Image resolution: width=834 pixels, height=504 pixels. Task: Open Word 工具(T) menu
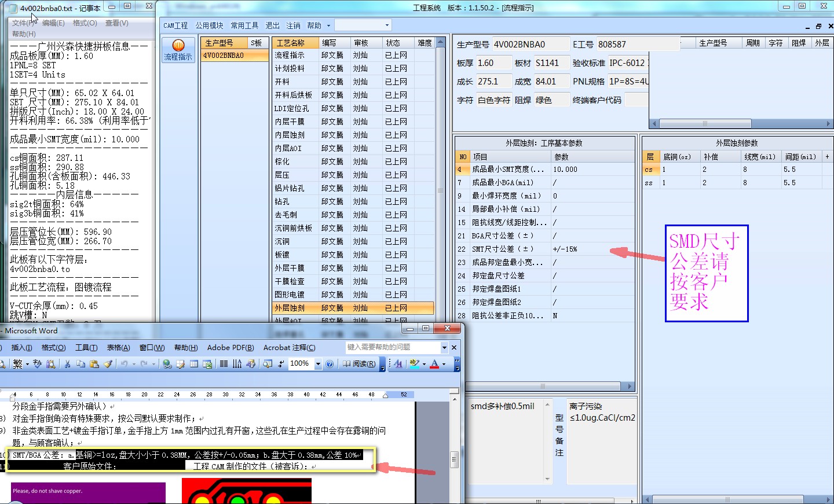[86, 347]
